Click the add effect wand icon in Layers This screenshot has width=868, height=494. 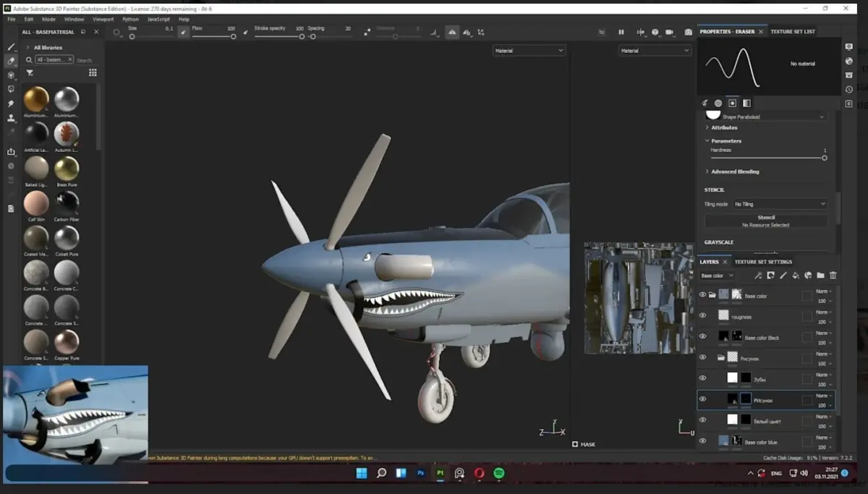click(757, 276)
